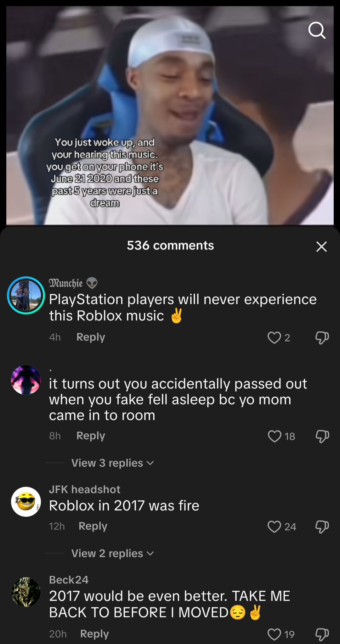
Task: Tap thumbs-down on Beck24's comment
Action: click(322, 634)
